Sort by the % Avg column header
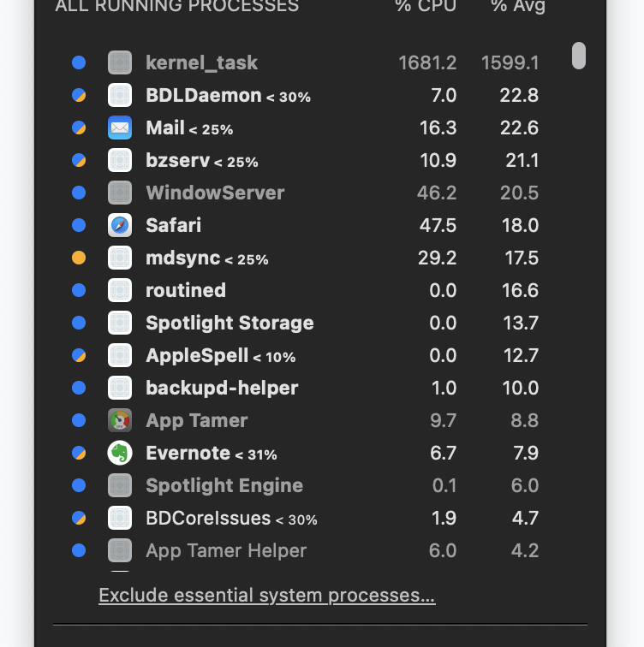 tap(518, 7)
